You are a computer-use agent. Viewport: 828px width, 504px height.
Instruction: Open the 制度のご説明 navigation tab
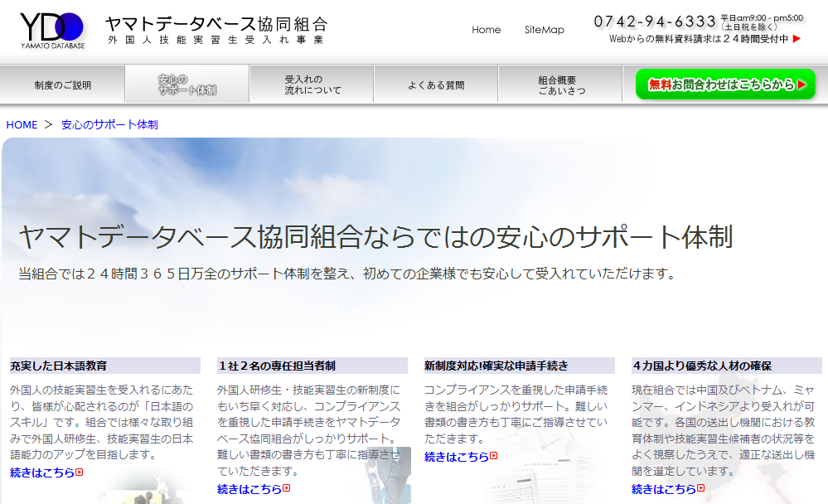(62, 85)
